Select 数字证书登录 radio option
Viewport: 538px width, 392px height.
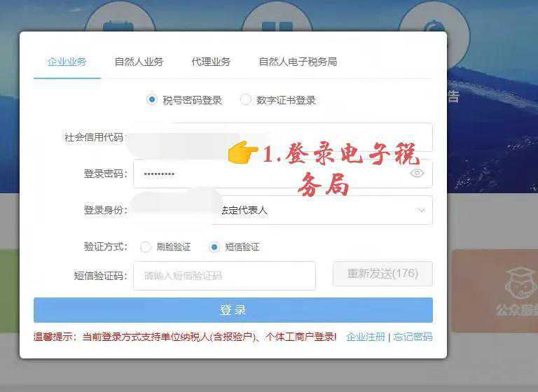245,100
